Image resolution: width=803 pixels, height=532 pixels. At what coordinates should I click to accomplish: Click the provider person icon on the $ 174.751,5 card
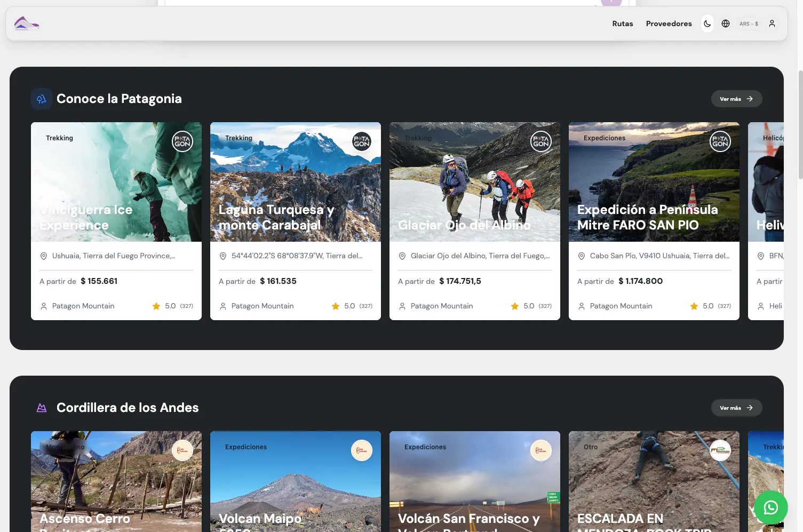(402, 306)
